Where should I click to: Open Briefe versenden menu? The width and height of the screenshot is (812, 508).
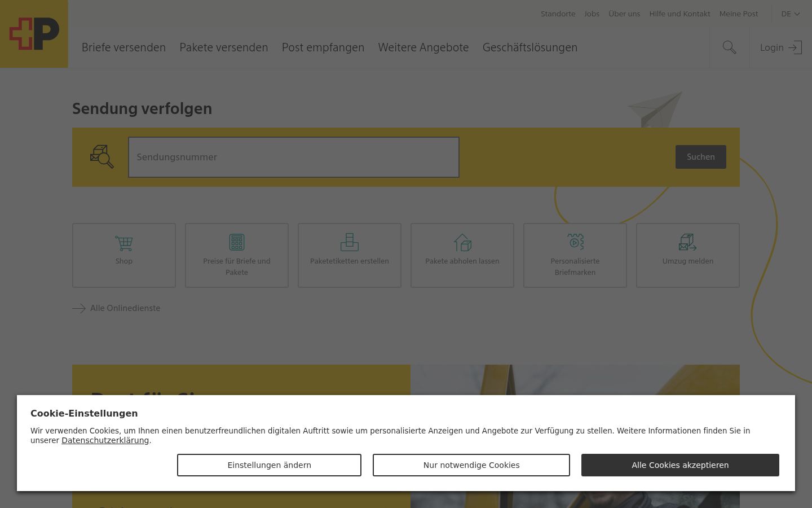pyautogui.click(x=123, y=47)
